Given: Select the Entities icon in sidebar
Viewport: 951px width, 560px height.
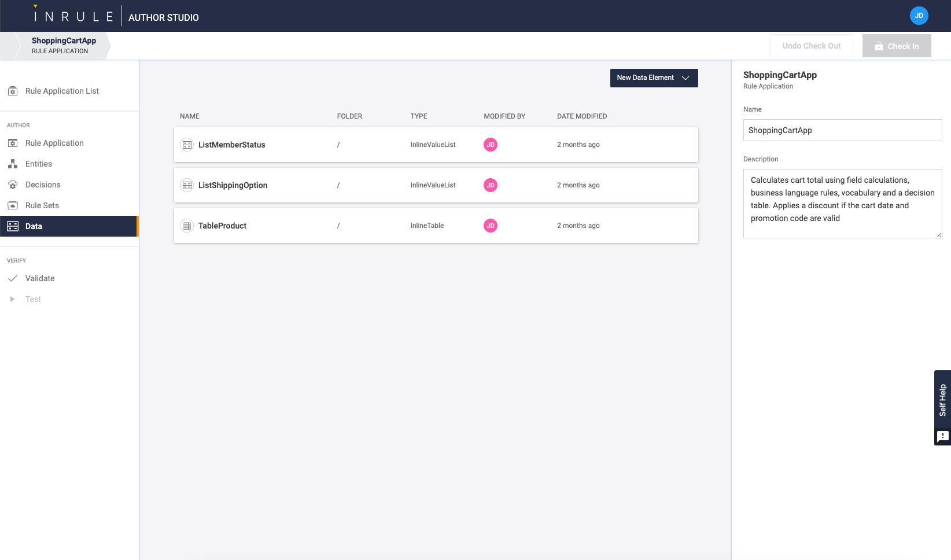Looking at the screenshot, I should tap(13, 164).
